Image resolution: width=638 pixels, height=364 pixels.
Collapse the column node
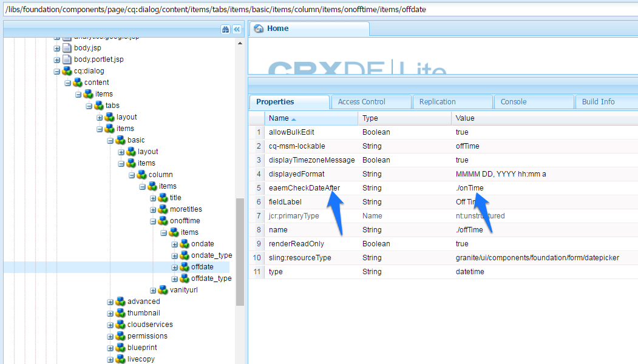(x=132, y=175)
